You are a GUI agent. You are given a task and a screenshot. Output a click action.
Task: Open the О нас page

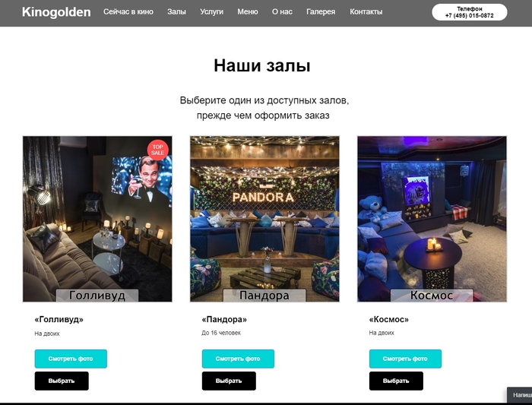pyautogui.click(x=282, y=12)
